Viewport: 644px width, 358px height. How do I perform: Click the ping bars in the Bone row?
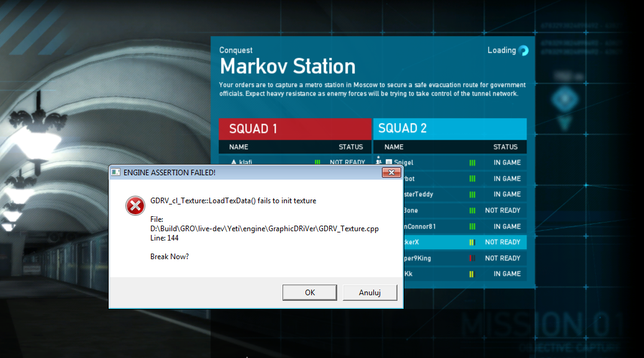473,211
